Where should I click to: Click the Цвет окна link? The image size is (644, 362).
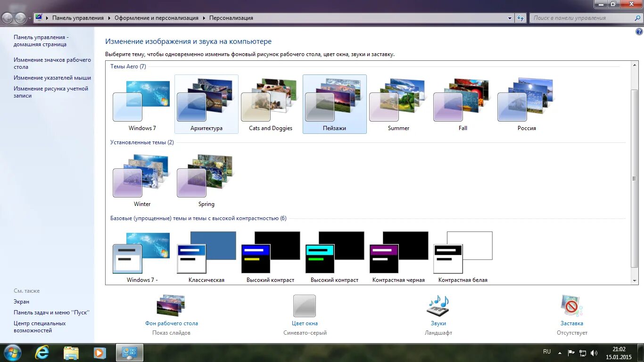click(x=305, y=323)
